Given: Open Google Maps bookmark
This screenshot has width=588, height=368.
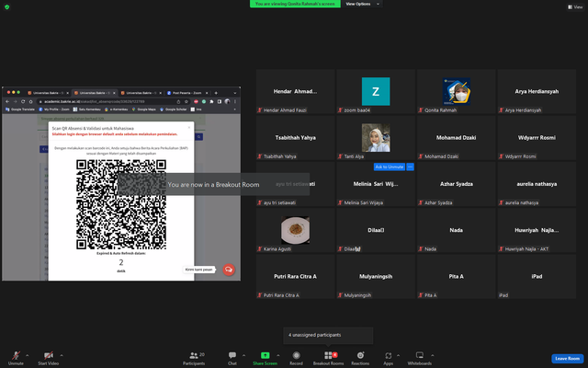Looking at the screenshot, I should (x=143, y=109).
